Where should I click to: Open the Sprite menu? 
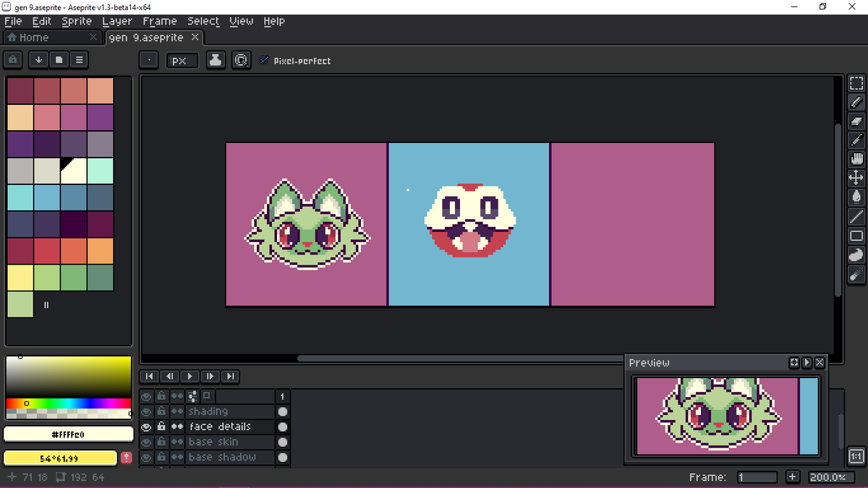pyautogui.click(x=77, y=21)
